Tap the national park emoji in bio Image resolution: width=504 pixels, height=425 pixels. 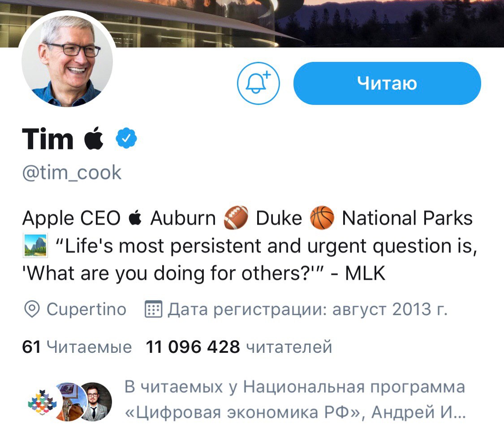(35, 246)
